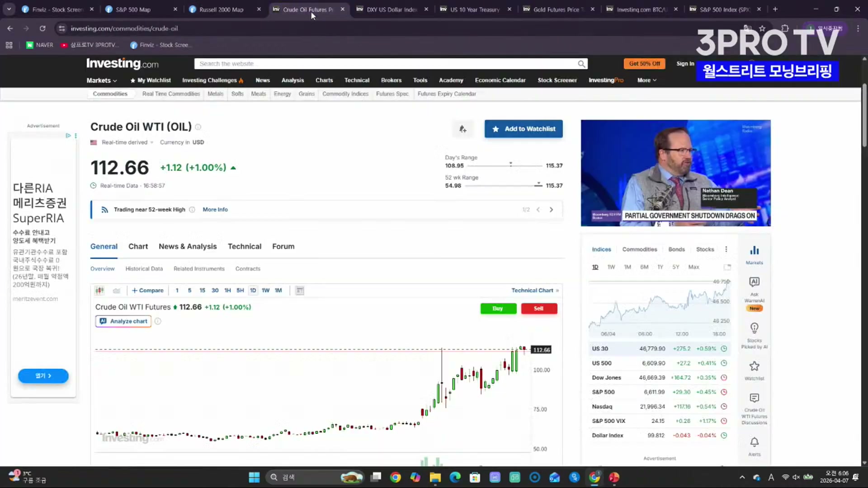
Task: Click the search magnifier icon in the site search
Action: 581,64
